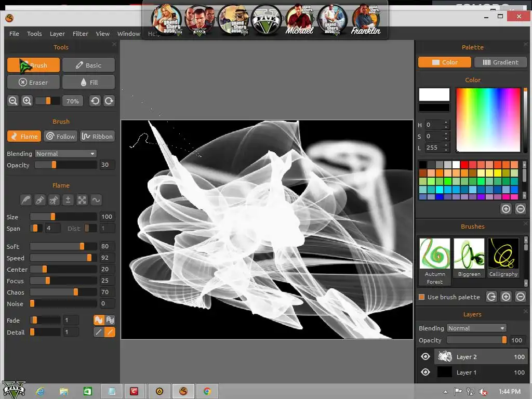The image size is (532, 399).
Task: Click the 70% zoom value field
Action: point(73,101)
